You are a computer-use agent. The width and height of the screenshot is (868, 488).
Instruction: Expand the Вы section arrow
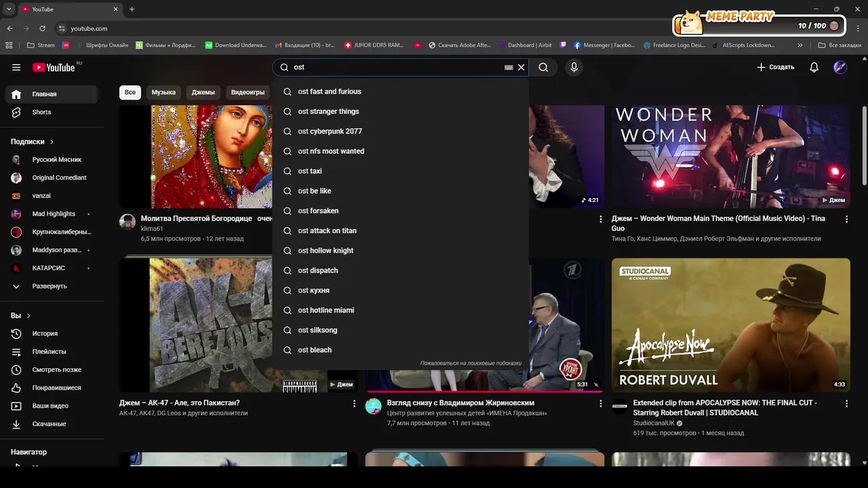tap(28, 316)
